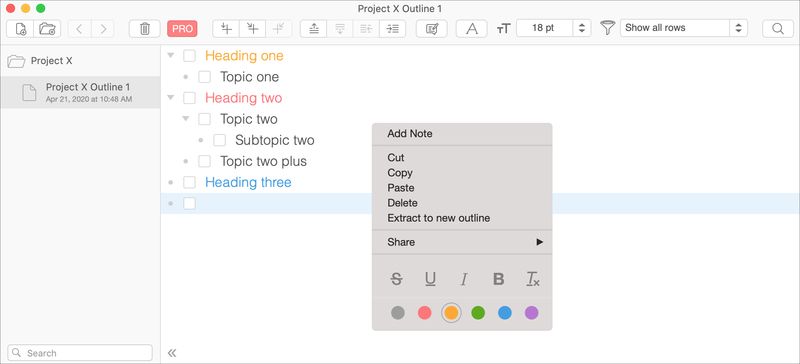Viewport: 800px width, 364px height.
Task: Choose 'Delete' from context menu
Action: click(462, 203)
